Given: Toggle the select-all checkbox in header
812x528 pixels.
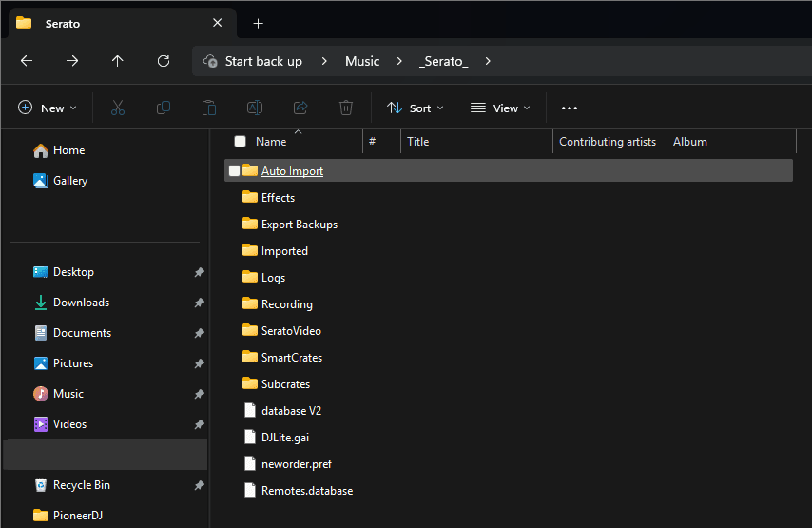Looking at the screenshot, I should coord(240,142).
